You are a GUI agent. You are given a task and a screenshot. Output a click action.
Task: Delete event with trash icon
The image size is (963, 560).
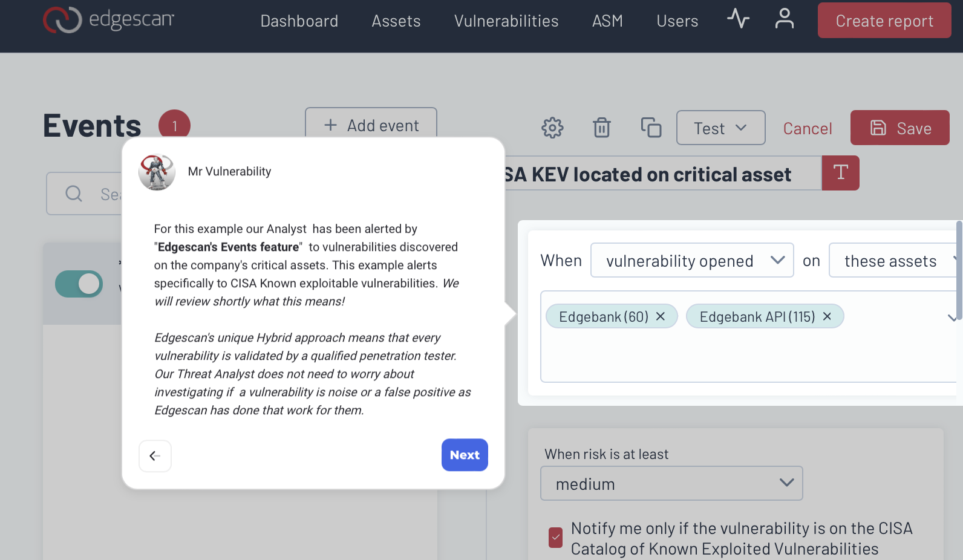pyautogui.click(x=602, y=128)
